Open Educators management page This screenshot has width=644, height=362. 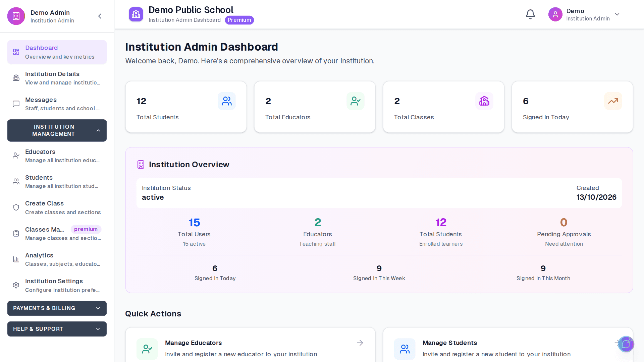57,156
